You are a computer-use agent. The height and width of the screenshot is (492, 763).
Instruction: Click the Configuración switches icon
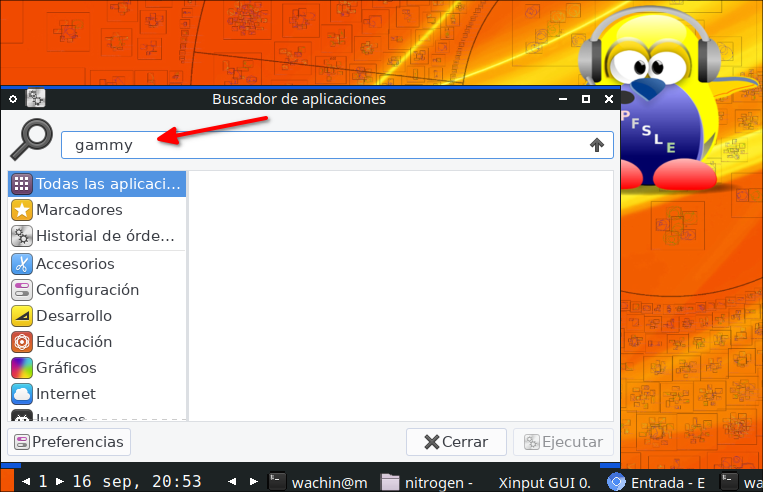click(22, 290)
